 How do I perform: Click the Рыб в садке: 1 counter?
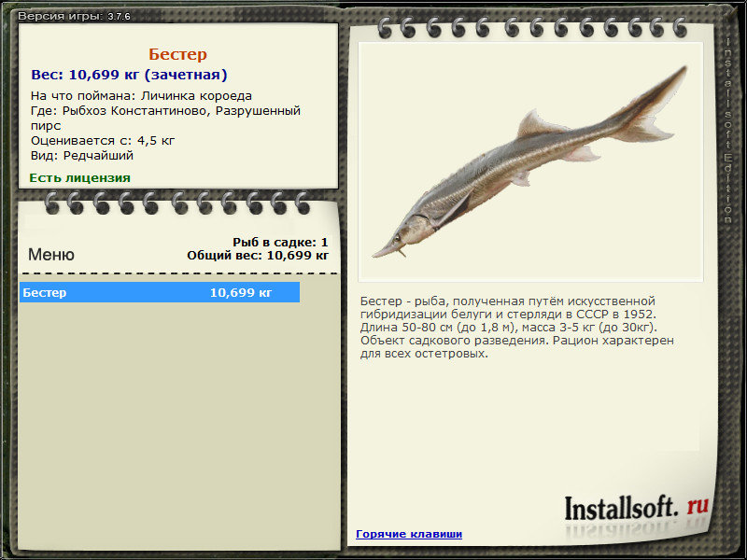[x=280, y=242]
